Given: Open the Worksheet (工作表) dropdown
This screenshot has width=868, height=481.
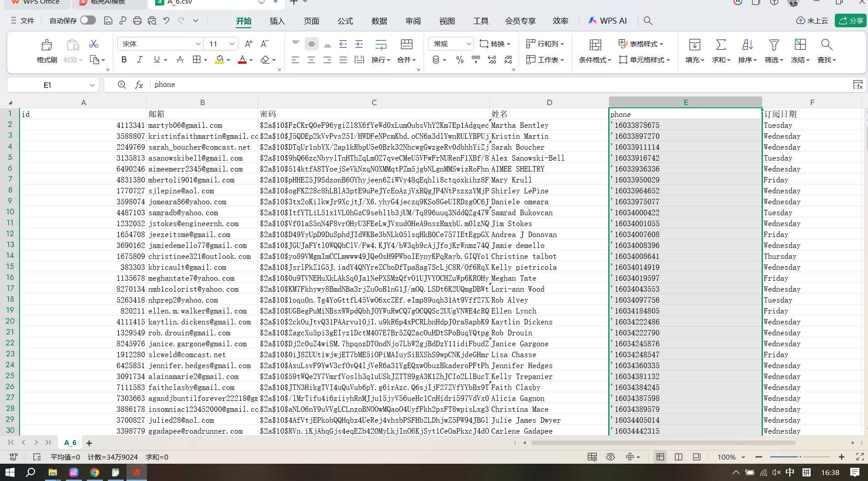Looking at the screenshot, I should (545, 60).
